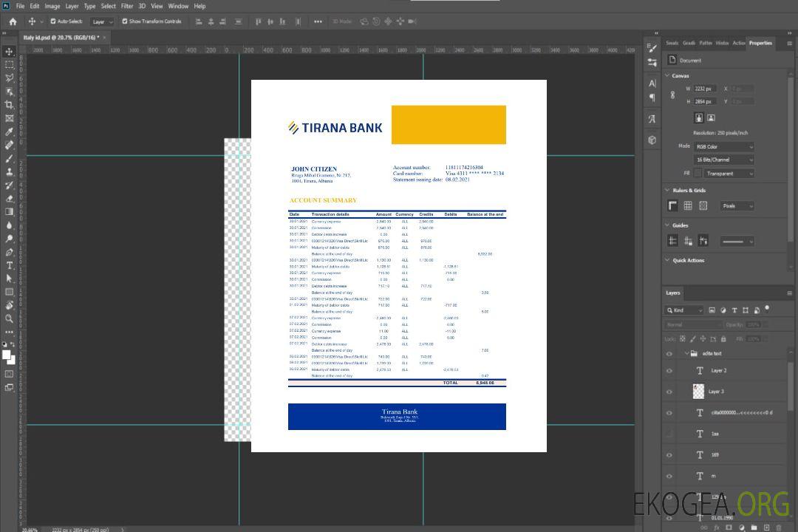Open the File menu
The width and height of the screenshot is (798, 532).
click(x=21, y=6)
